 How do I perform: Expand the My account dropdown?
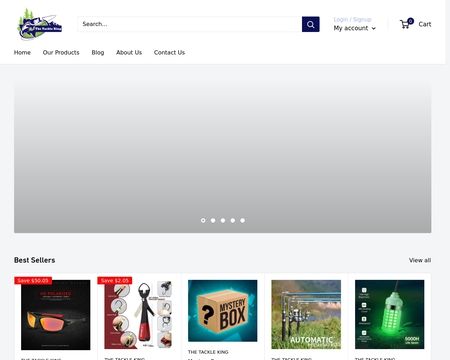coord(354,28)
